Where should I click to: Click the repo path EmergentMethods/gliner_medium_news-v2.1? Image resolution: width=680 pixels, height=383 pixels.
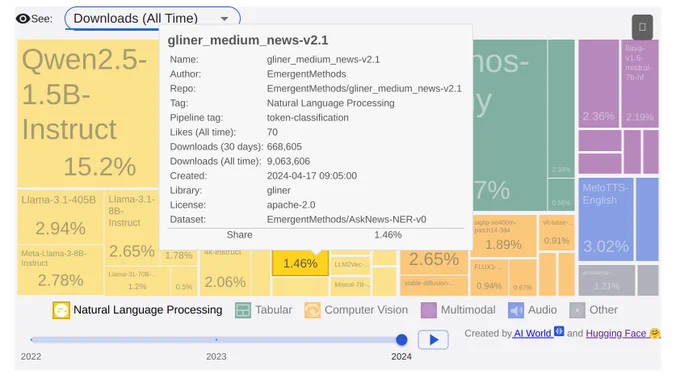(364, 88)
